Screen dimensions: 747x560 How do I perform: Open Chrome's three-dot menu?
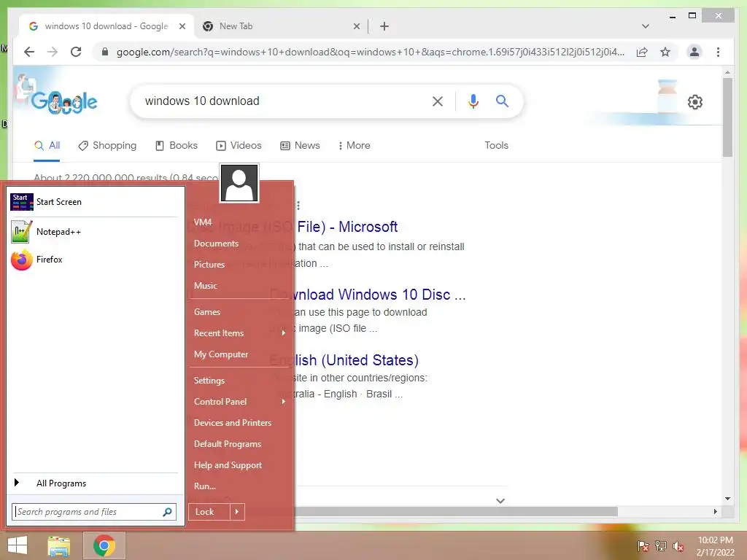(x=718, y=52)
